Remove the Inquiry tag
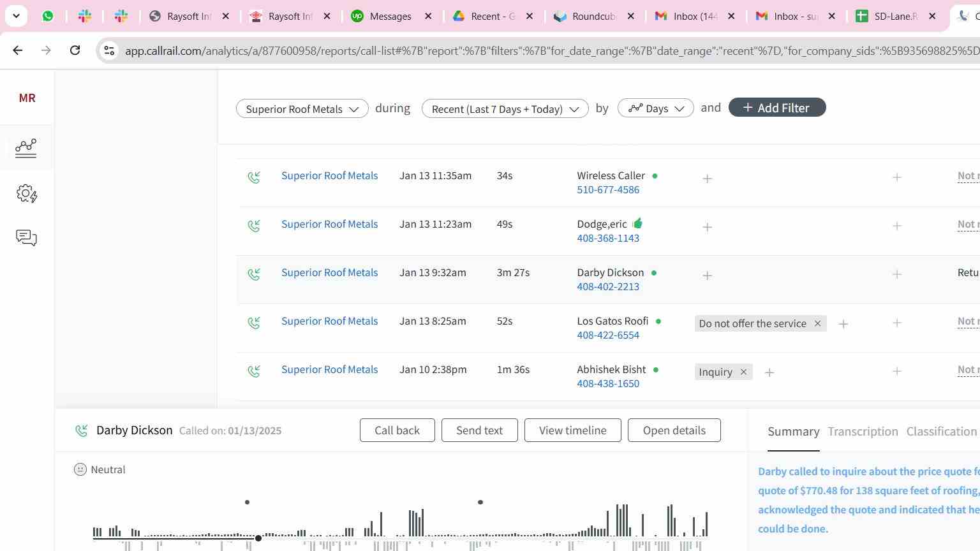This screenshot has width=980, height=551. (x=743, y=372)
